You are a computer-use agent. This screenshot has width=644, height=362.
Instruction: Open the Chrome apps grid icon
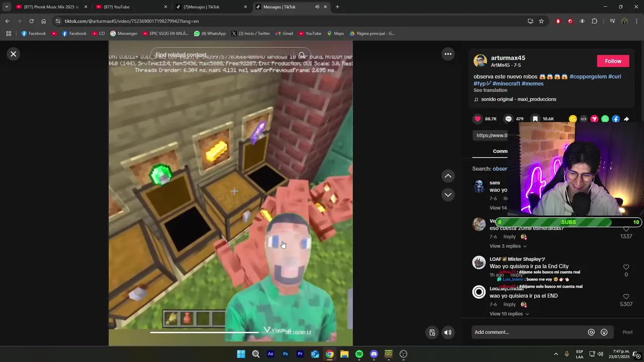tap(9, 34)
